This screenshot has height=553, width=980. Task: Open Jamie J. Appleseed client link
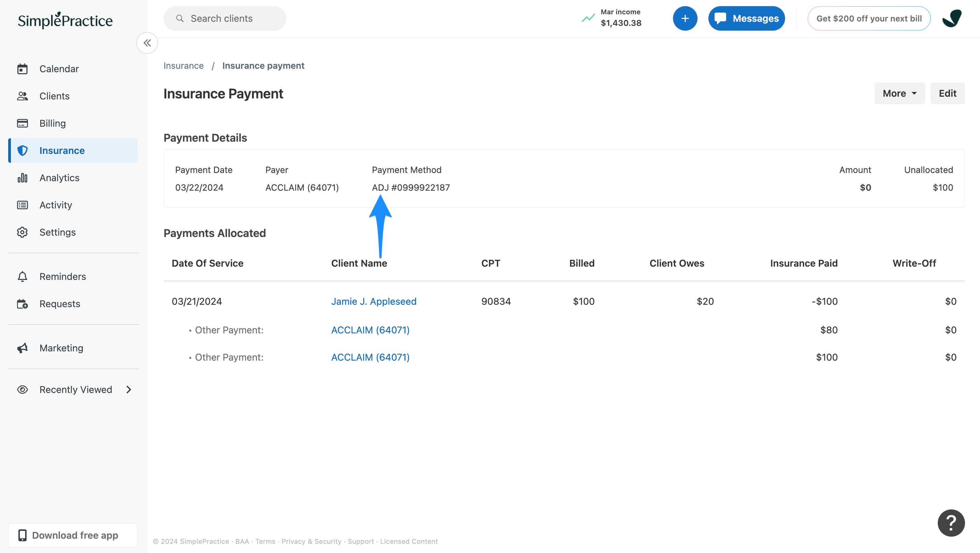point(373,301)
